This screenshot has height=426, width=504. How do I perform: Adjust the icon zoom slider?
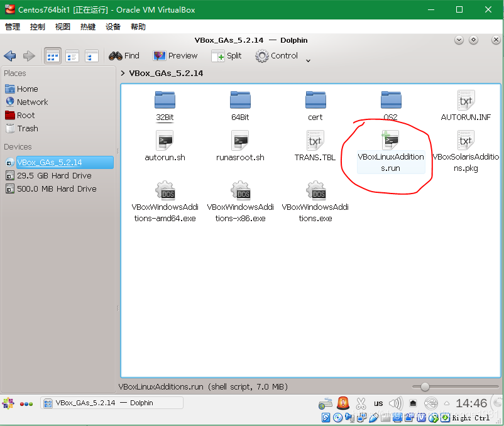pos(425,387)
